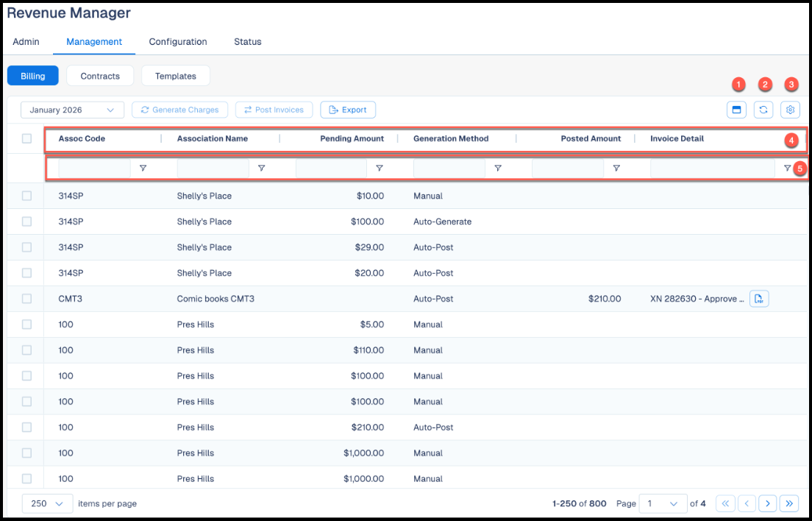Click the $110.00 pending amount cell
The image size is (812, 521).
pyautogui.click(x=368, y=350)
